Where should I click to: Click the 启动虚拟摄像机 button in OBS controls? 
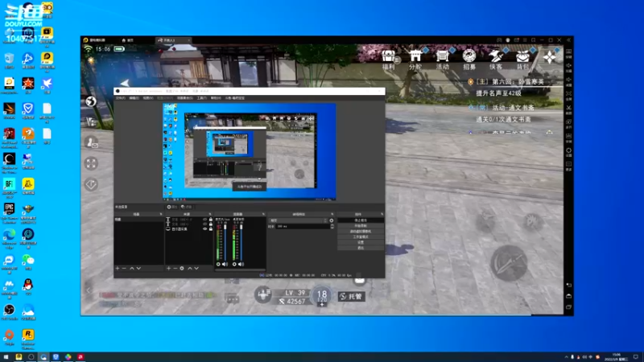point(361,232)
